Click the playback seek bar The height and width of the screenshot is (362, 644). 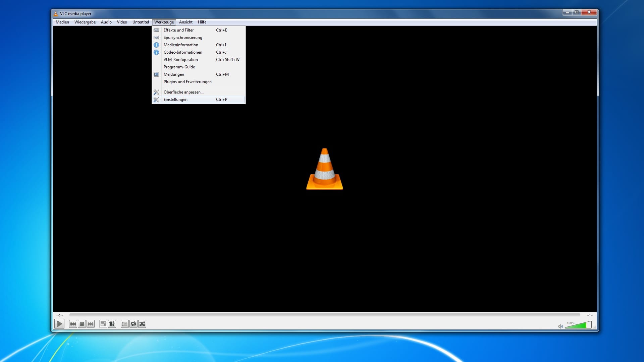pyautogui.click(x=325, y=315)
